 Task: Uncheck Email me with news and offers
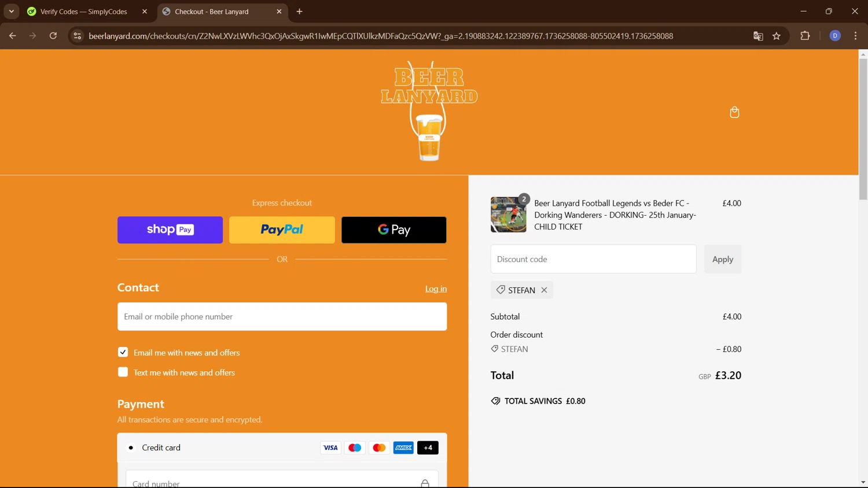click(123, 352)
